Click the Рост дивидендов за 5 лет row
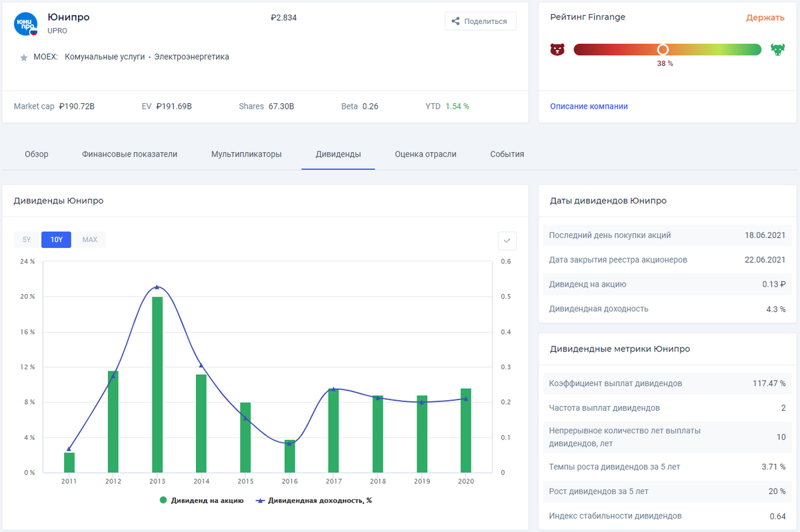The image size is (800, 532). [667, 491]
